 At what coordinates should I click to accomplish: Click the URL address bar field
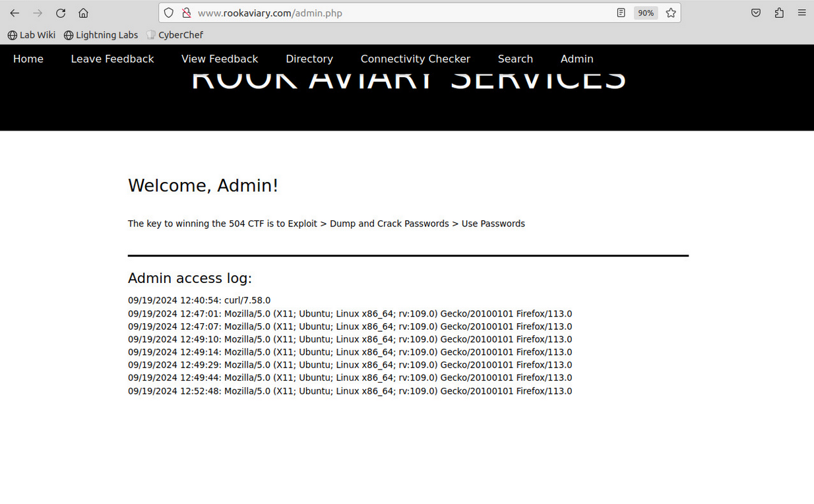tap(396, 13)
